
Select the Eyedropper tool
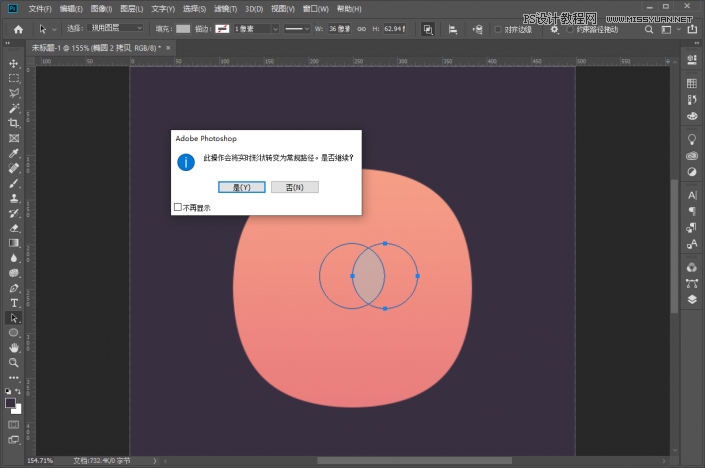pyautogui.click(x=14, y=153)
